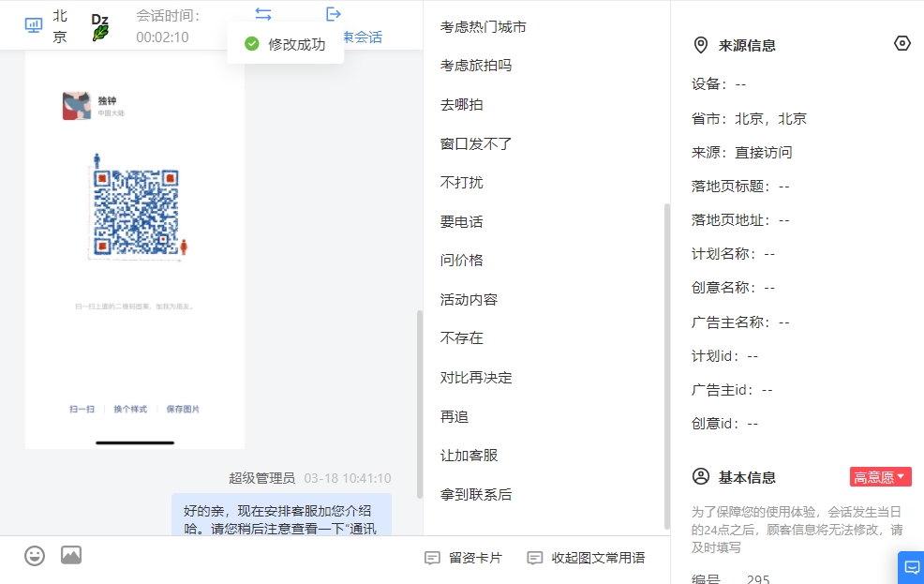
Task: Click the 广告主id field row
Action: click(x=732, y=390)
